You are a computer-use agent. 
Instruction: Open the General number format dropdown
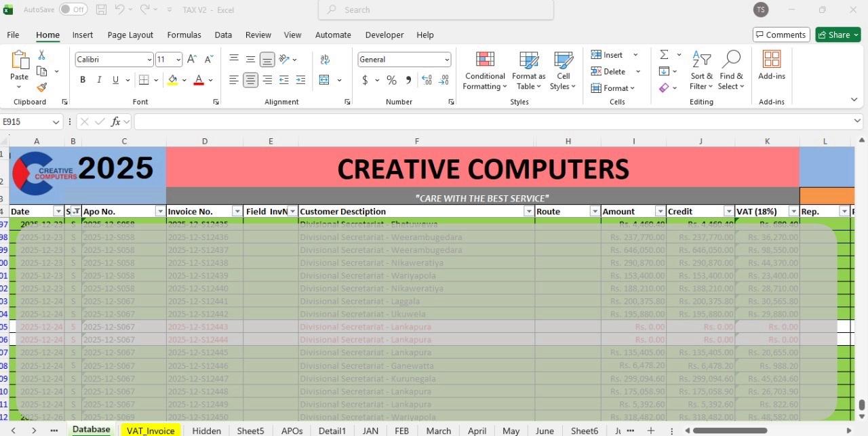446,60
